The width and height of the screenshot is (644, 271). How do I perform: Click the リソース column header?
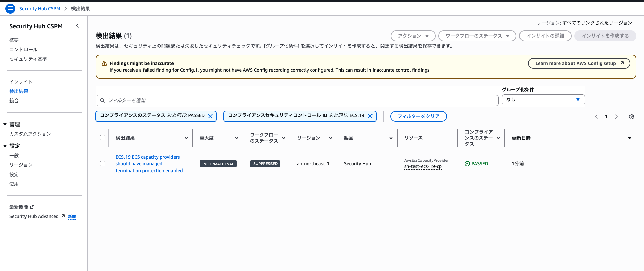pyautogui.click(x=413, y=138)
